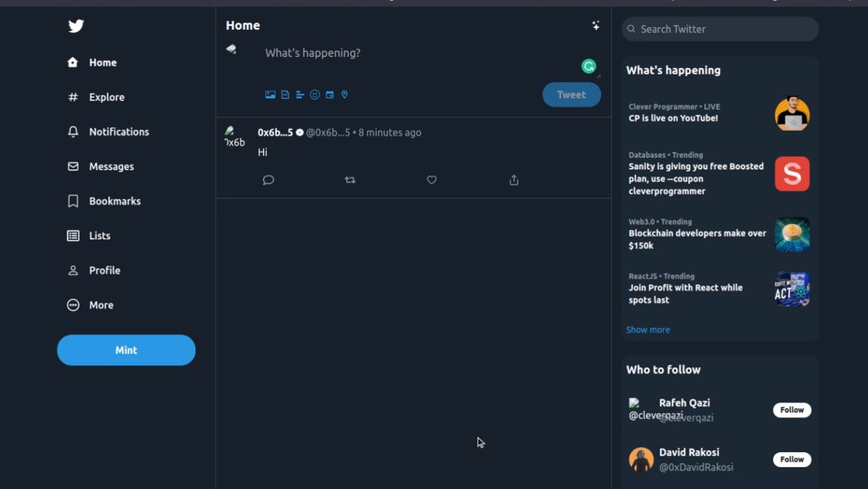Viewport: 868px width, 489px height.
Task: Open Bookmarks in the sidebar
Action: pyautogui.click(x=104, y=201)
